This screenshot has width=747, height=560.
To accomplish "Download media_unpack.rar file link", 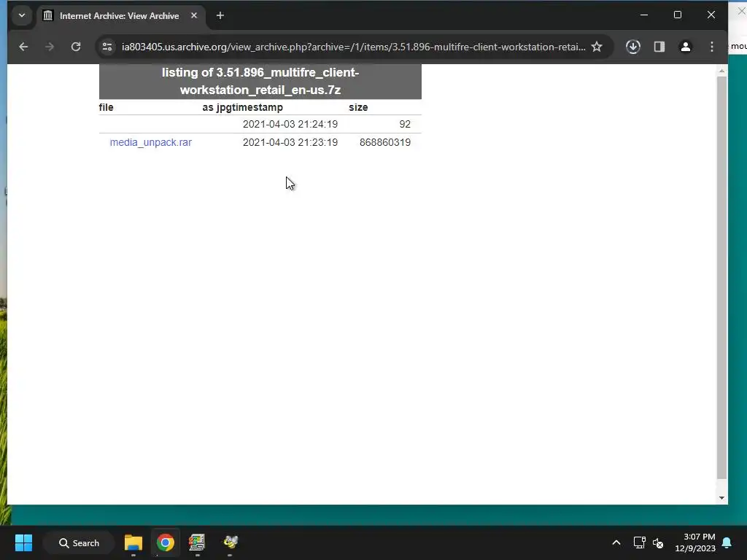I will coord(150,142).
